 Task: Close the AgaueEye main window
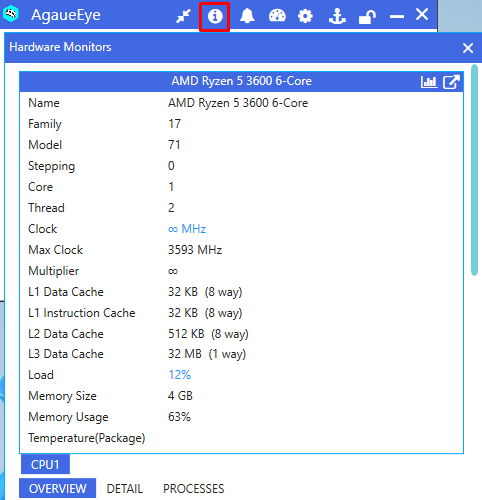click(422, 14)
